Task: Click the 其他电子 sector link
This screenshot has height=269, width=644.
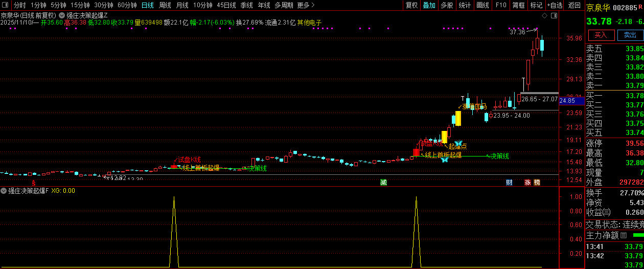Action: point(309,23)
